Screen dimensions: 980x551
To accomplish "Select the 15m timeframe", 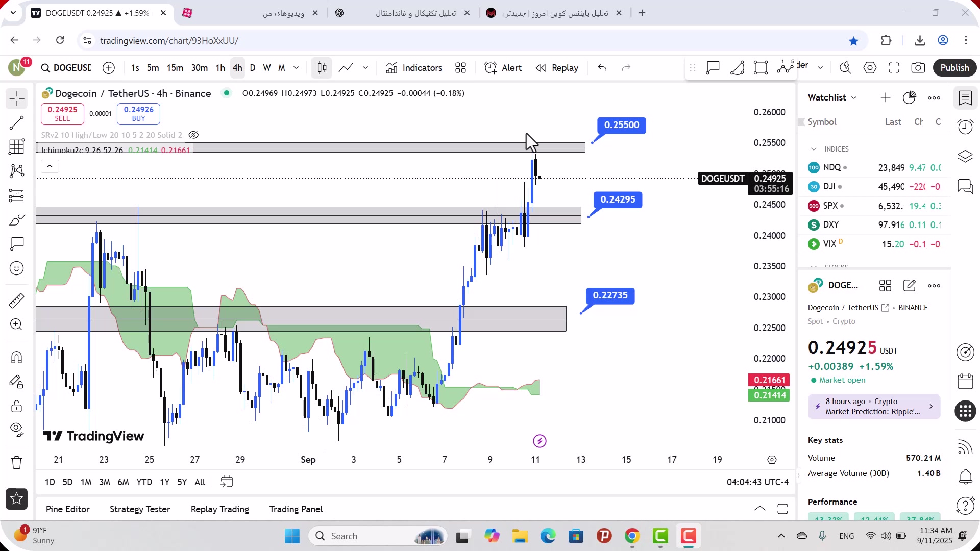I will click(175, 68).
